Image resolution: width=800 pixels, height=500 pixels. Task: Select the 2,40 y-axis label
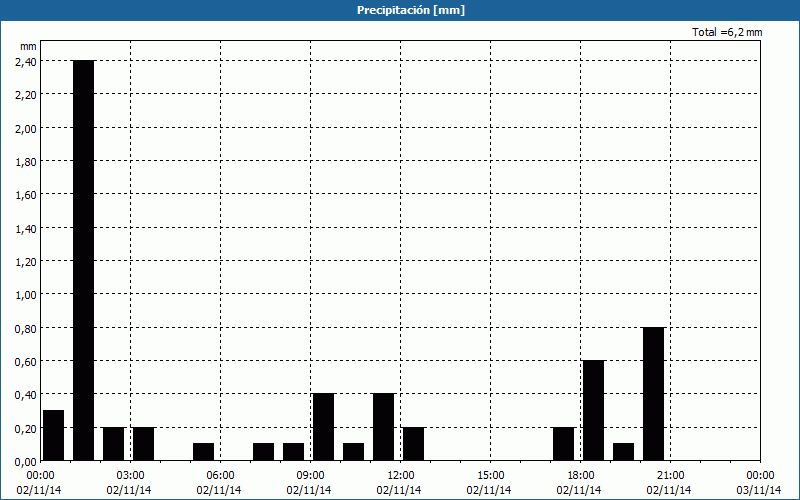coord(26,61)
